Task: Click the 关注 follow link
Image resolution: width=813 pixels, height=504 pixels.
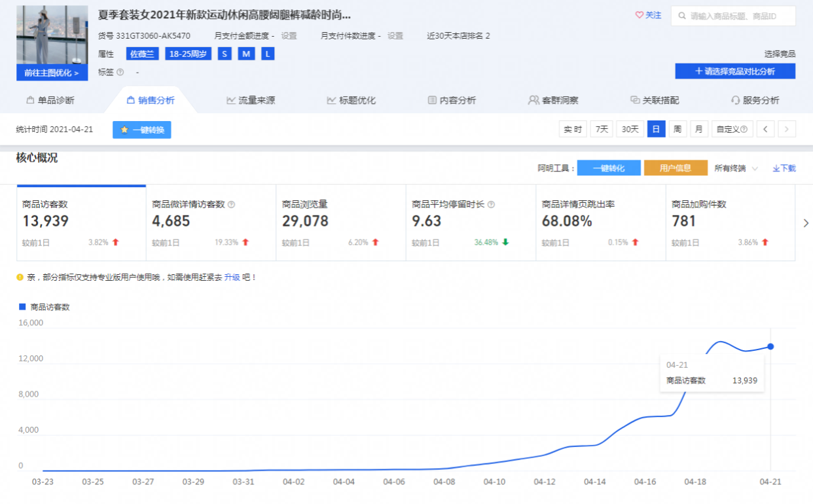Action: pyautogui.click(x=653, y=15)
